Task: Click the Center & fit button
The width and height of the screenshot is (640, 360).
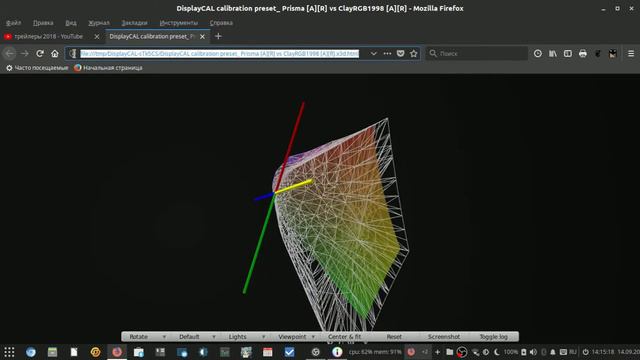Action: 344,337
